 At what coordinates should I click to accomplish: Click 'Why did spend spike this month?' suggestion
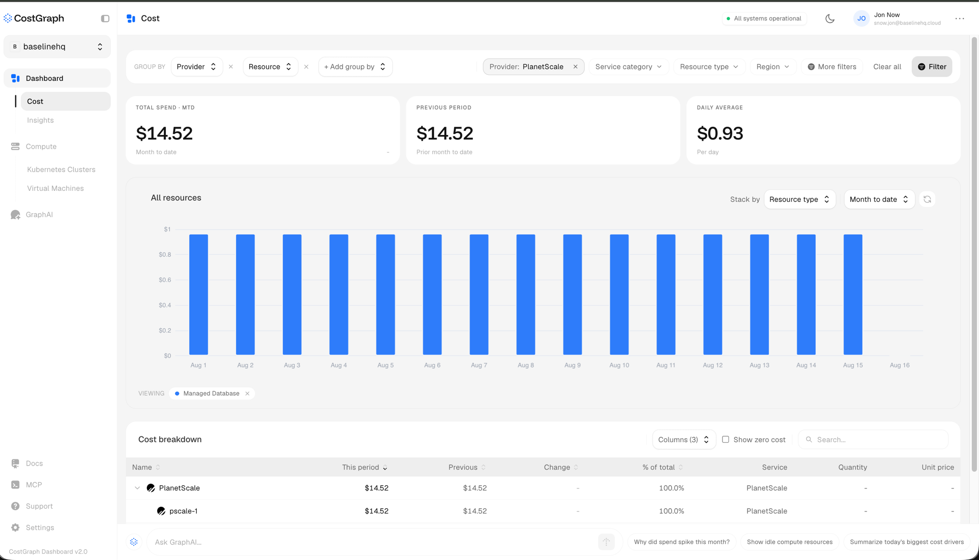coord(681,542)
